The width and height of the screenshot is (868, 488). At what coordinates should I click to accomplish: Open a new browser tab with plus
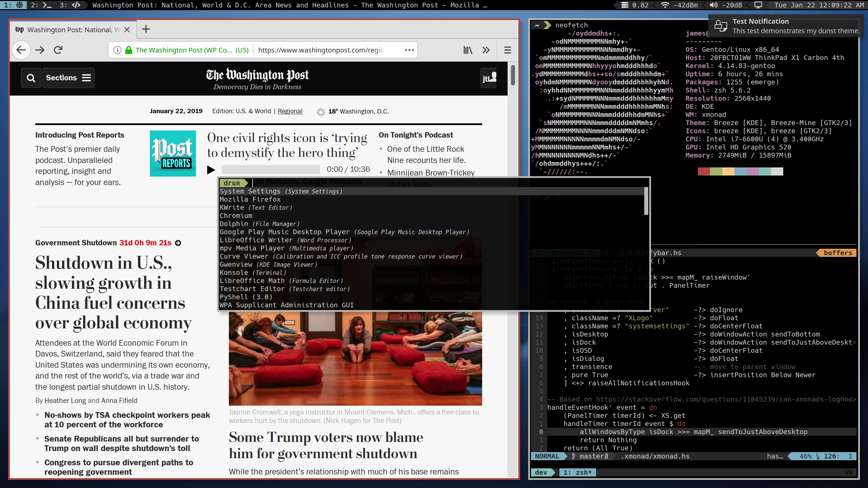click(x=146, y=29)
